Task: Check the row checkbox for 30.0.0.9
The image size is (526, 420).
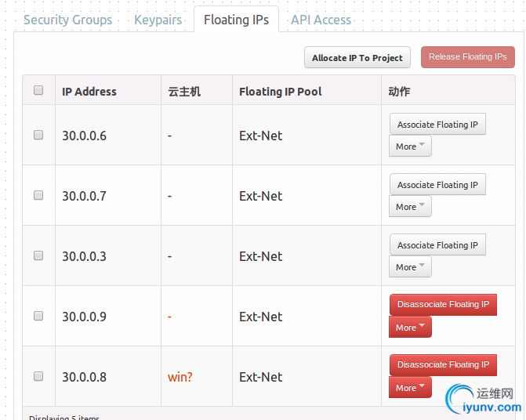Action: (x=38, y=316)
